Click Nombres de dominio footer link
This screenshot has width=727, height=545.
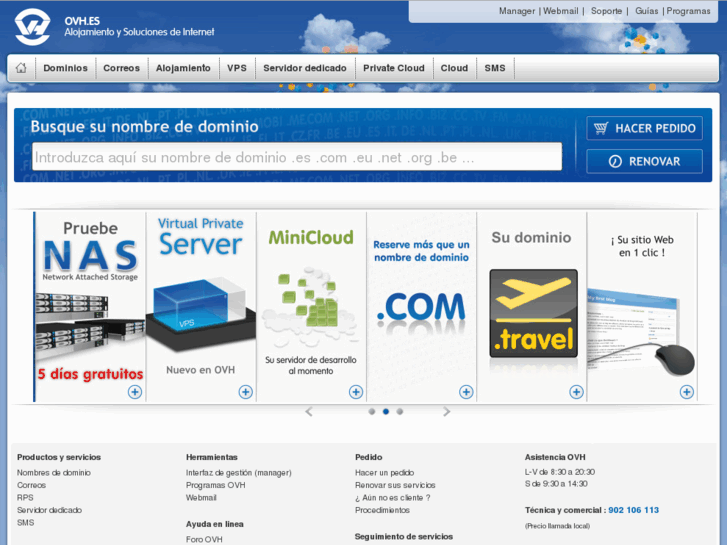54,473
